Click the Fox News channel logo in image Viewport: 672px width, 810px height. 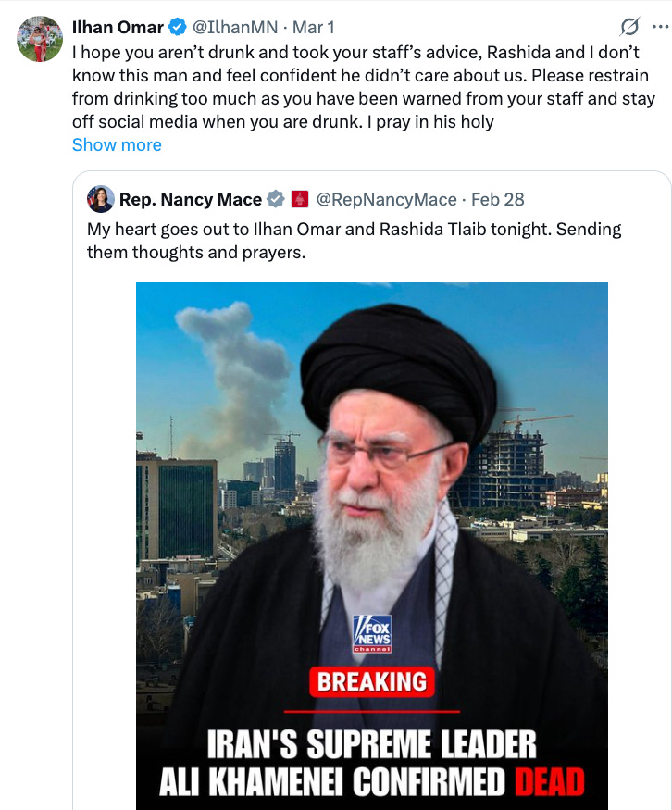372,633
